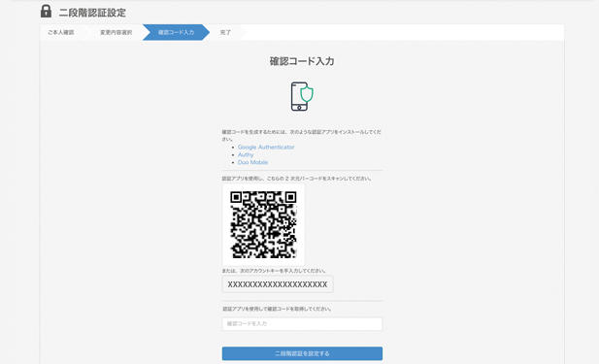The height and width of the screenshot is (364, 599).
Task: Click the text above the account key
Action: 274,271
